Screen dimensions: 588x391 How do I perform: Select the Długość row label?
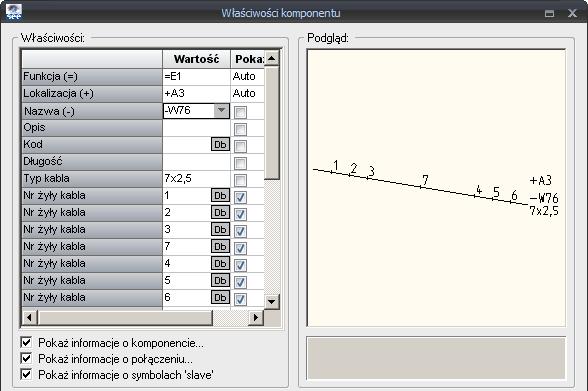[92, 162]
